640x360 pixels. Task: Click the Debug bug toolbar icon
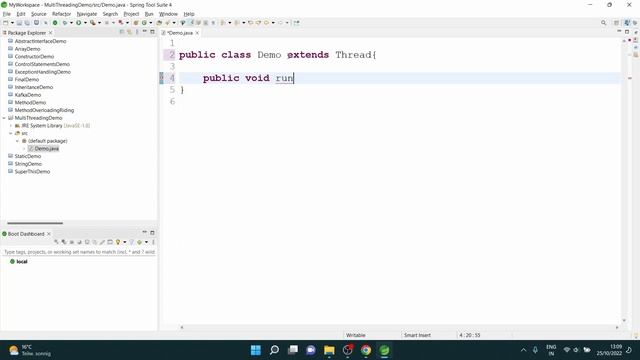click(65, 23)
